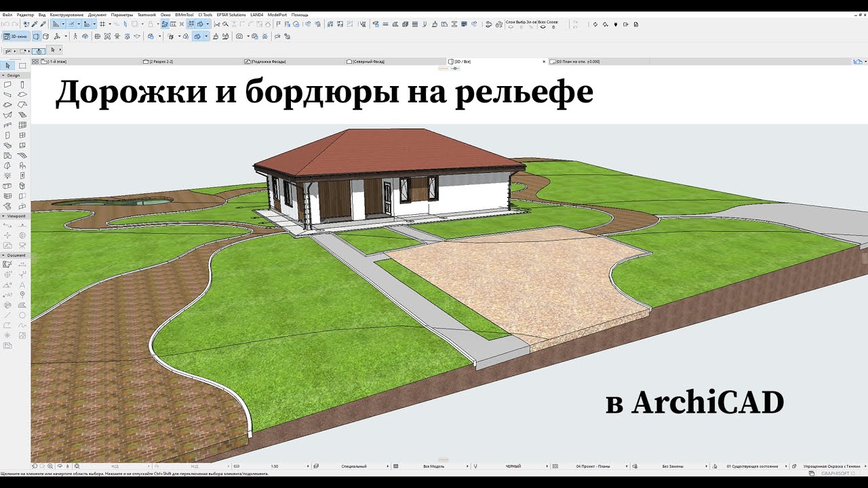Select the Marquee tool in the toolbox
868x488 pixels.
coord(22,66)
